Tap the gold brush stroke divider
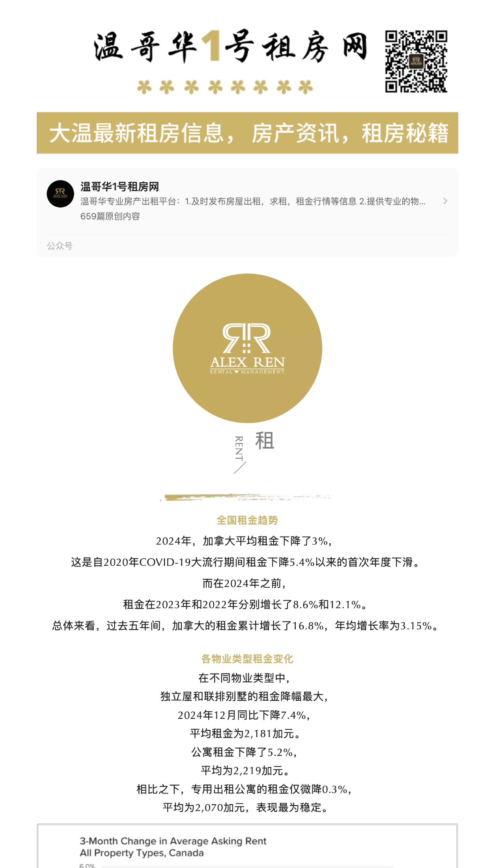Image resolution: width=495 pixels, height=868 pixels. click(x=248, y=497)
